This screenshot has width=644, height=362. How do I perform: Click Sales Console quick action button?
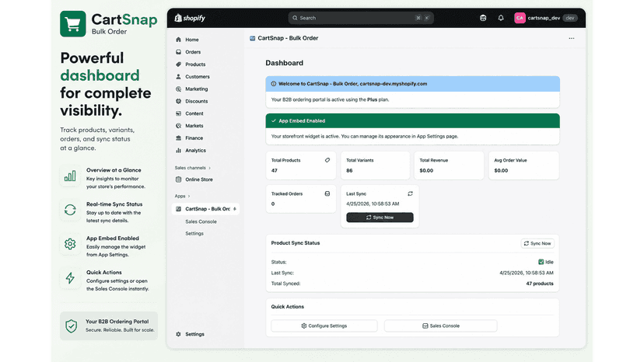point(441,326)
